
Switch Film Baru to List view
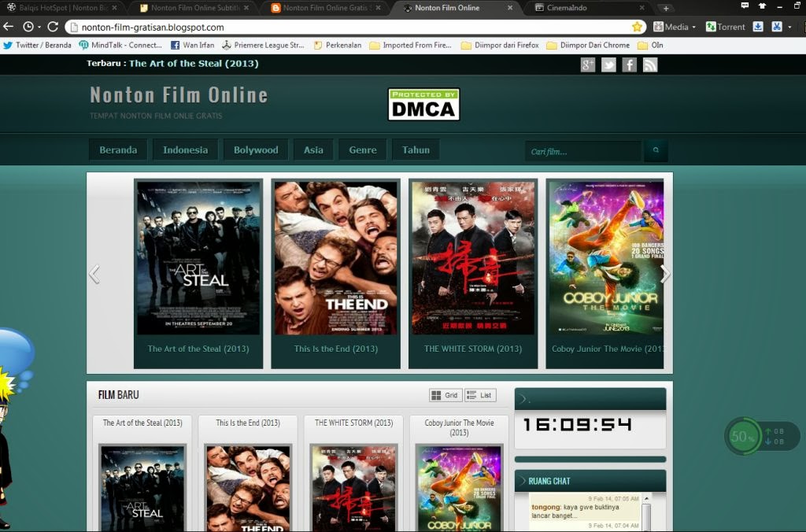480,395
